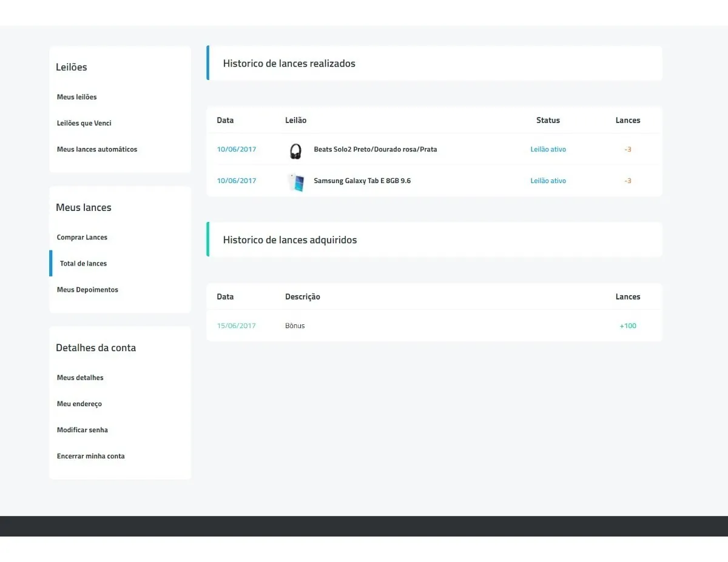Click date 10/06/2017 in Samsung row

click(237, 181)
